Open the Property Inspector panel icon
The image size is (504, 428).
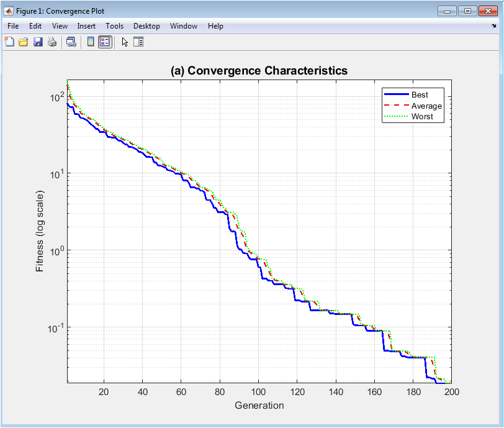(138, 42)
